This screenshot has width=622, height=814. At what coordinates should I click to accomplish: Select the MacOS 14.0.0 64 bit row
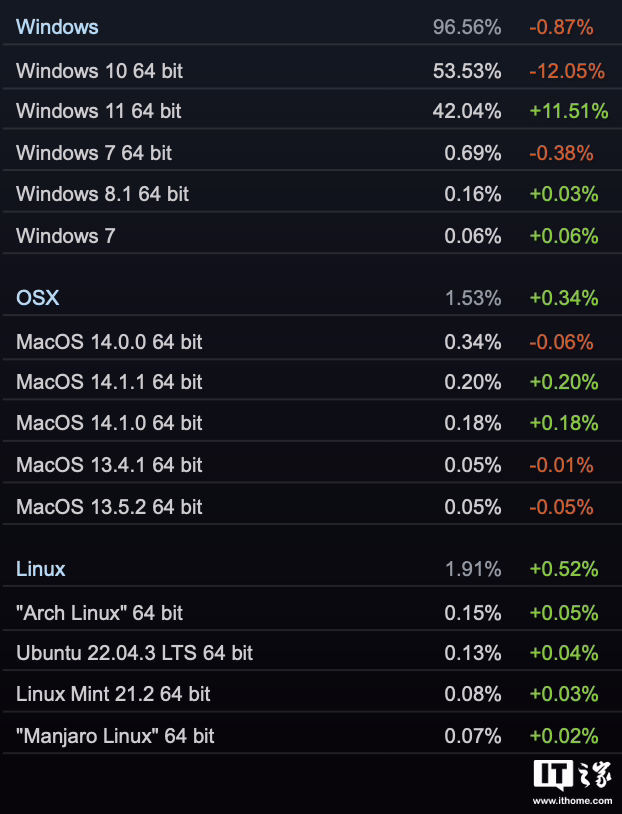[312, 342]
